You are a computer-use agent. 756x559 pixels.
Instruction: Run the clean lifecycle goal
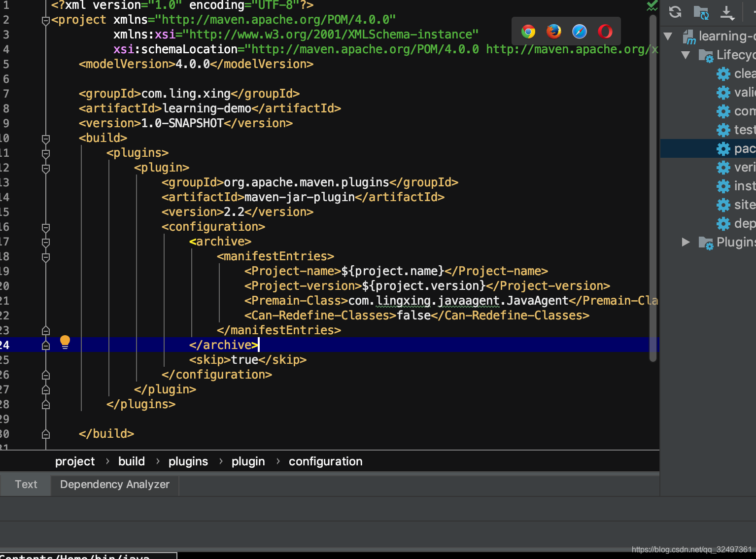tap(736, 74)
